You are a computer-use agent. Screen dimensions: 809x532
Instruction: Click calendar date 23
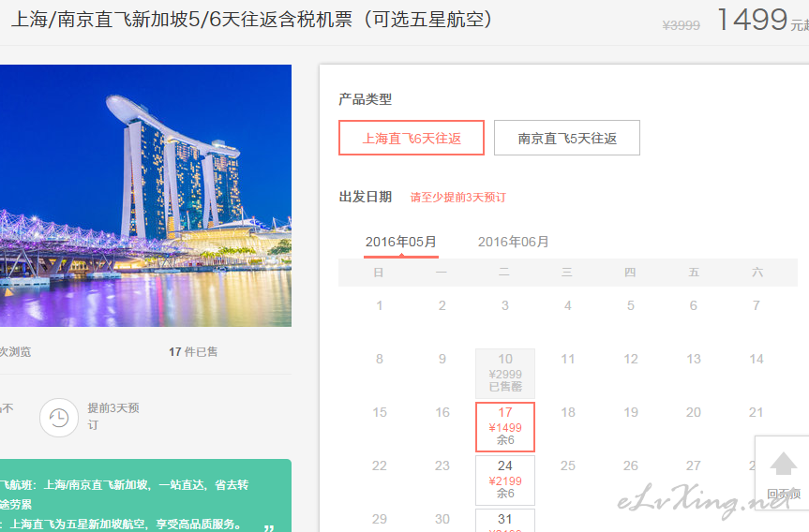pyautogui.click(x=442, y=466)
